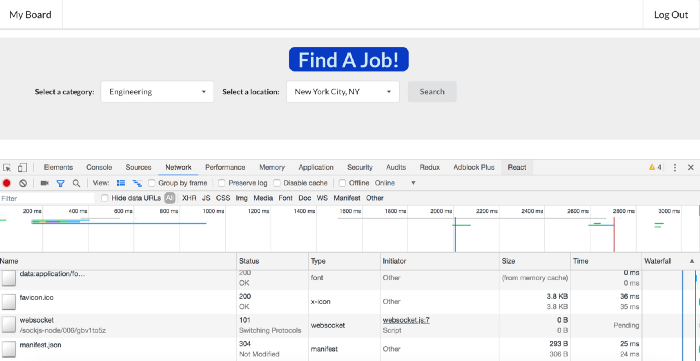Open Audits tab
The height and width of the screenshot is (361, 700).
click(396, 167)
